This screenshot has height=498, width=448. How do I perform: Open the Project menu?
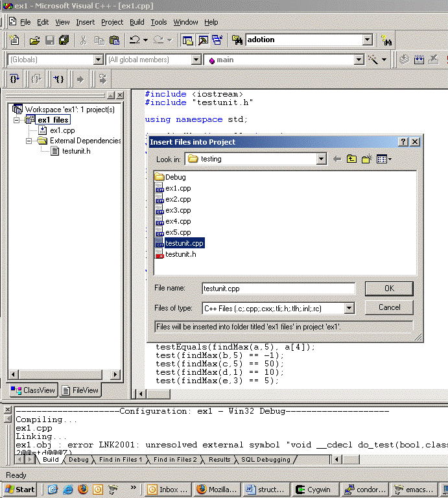[x=112, y=22]
